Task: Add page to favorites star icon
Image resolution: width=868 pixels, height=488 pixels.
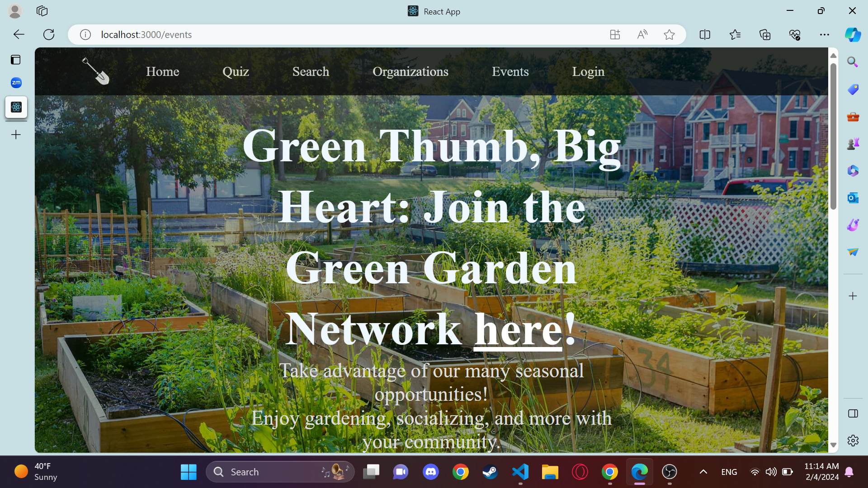Action: 669,34
